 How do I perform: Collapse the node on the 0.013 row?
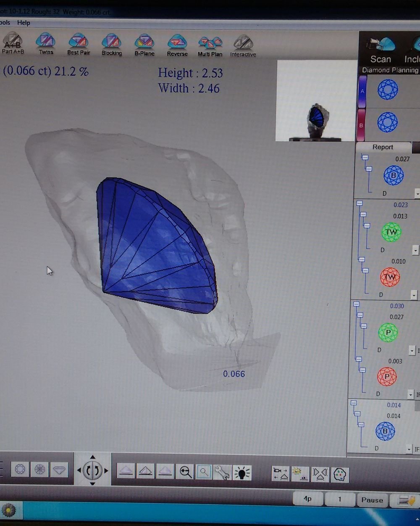(x=363, y=214)
